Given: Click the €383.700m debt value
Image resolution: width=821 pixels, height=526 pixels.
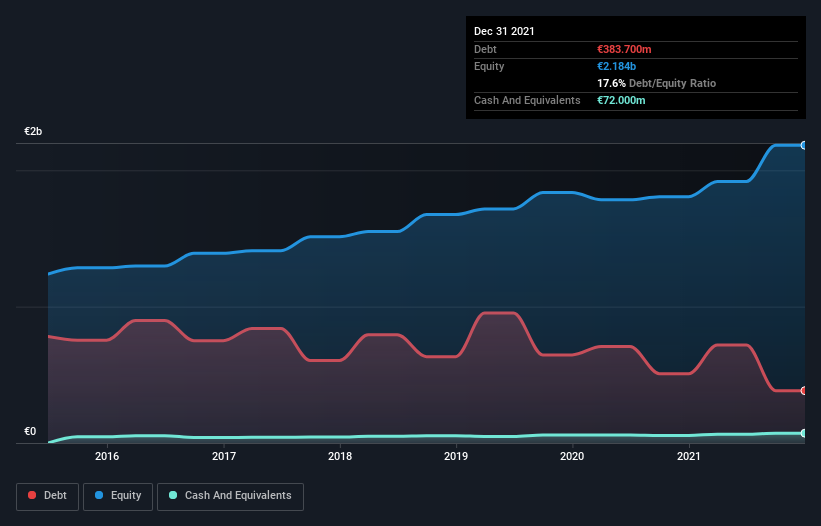Looking at the screenshot, I should (x=624, y=49).
